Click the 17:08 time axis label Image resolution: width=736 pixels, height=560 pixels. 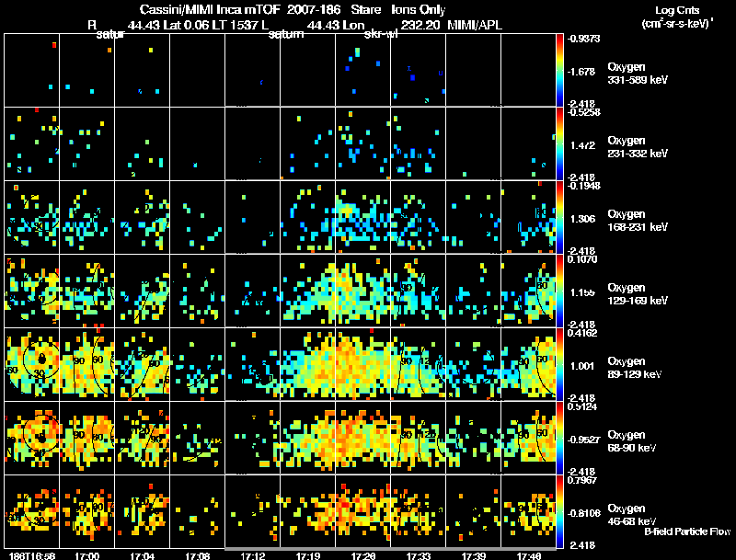(x=197, y=555)
